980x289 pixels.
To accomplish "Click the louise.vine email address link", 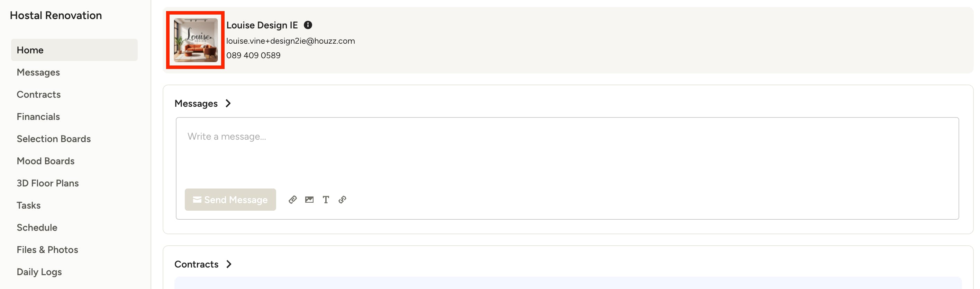I will (x=291, y=41).
